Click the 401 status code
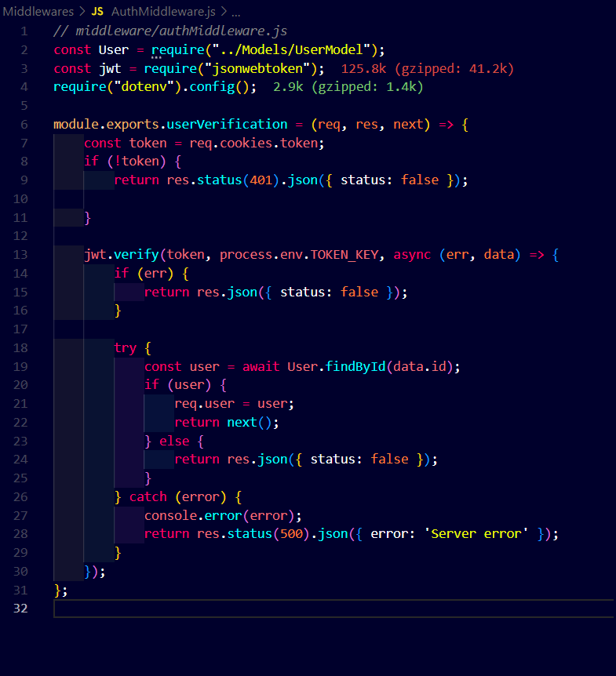The height and width of the screenshot is (676, 616). tap(261, 180)
